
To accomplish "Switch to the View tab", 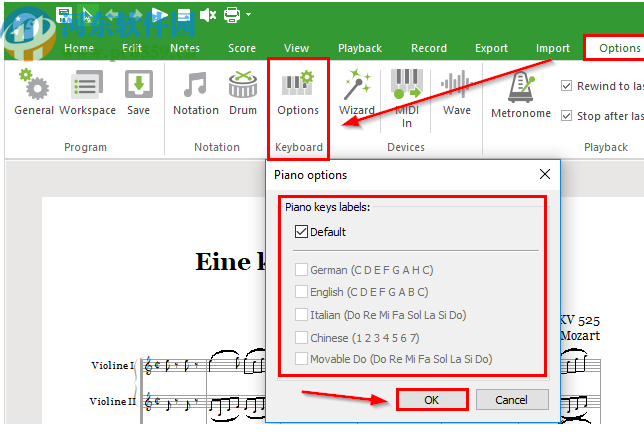I will 296,48.
